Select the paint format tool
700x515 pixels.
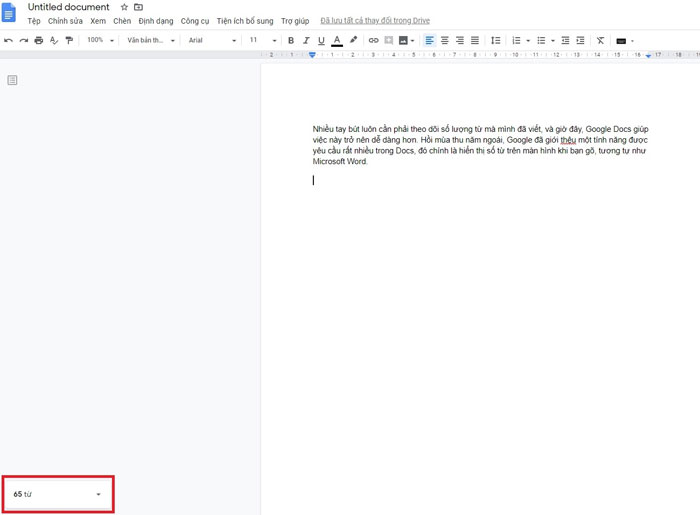coord(69,41)
